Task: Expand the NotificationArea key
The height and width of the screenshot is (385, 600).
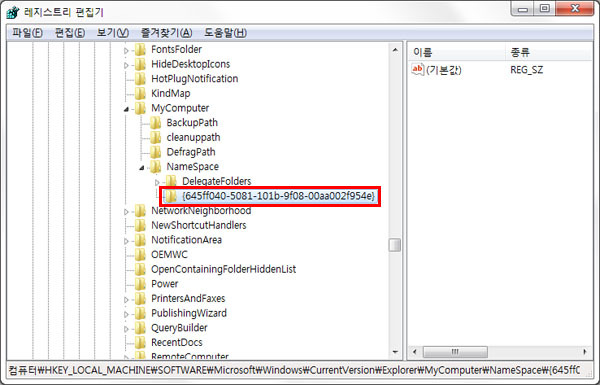Action: pyautogui.click(x=126, y=241)
